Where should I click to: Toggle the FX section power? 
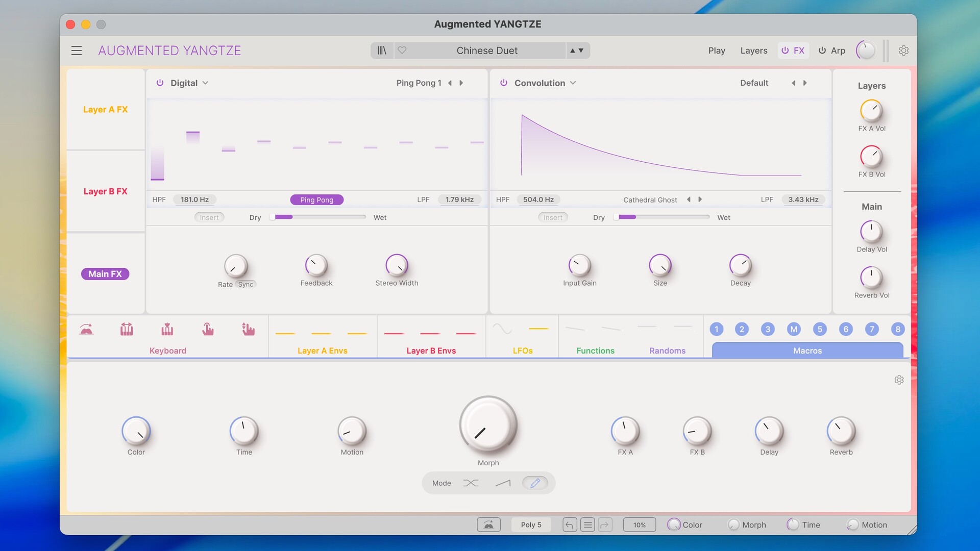click(785, 51)
